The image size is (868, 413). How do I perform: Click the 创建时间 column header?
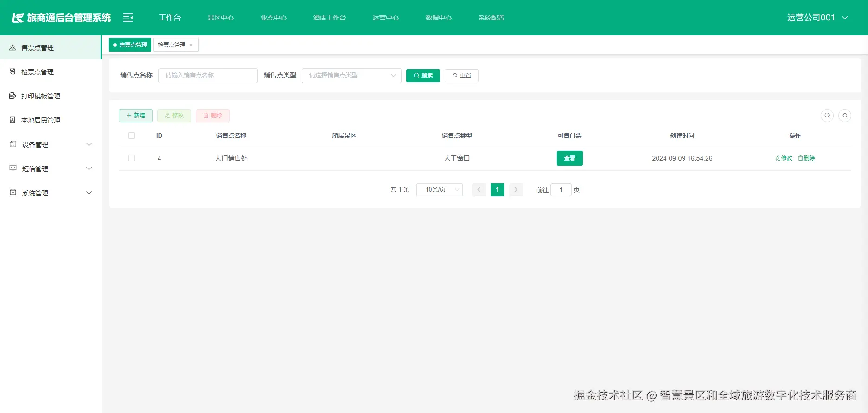(682, 136)
